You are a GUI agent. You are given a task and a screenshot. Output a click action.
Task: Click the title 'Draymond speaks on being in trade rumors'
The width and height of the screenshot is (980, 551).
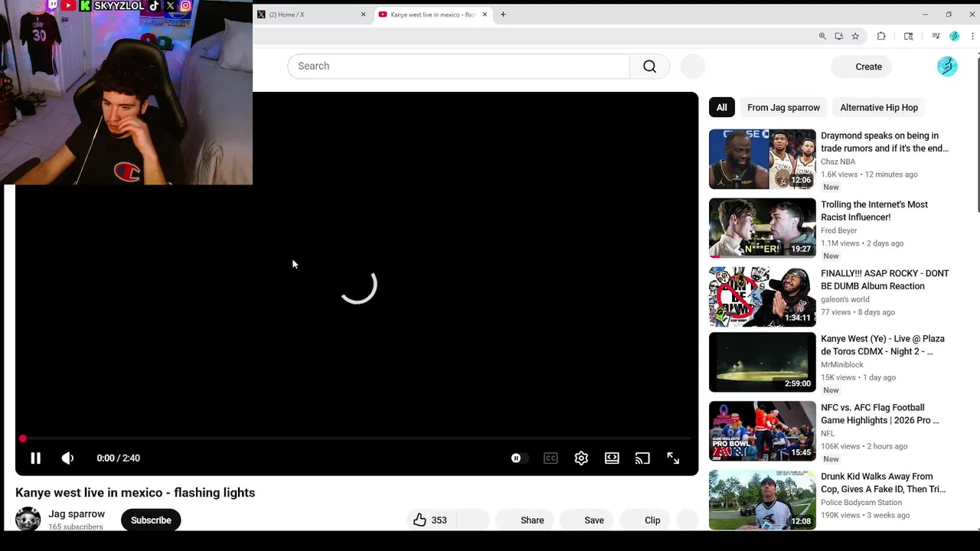pyautogui.click(x=884, y=142)
